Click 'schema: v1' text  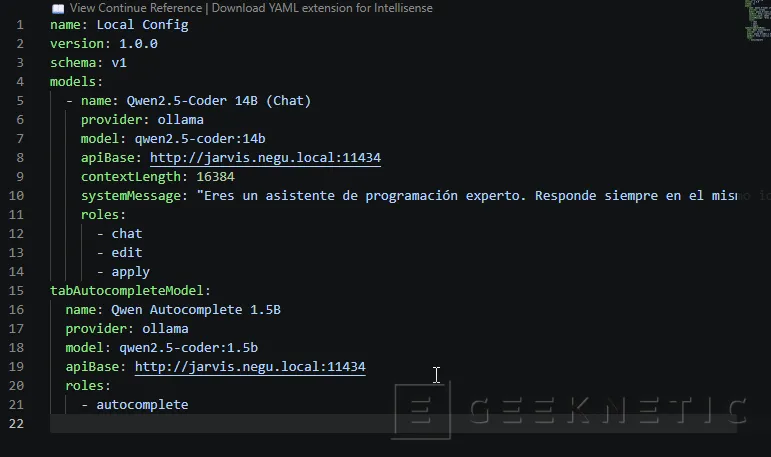click(x=89, y=62)
